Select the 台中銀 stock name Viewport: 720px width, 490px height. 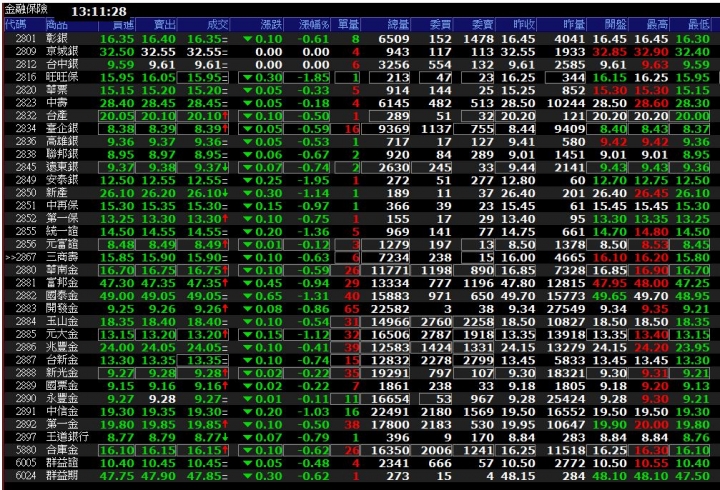(x=62, y=64)
